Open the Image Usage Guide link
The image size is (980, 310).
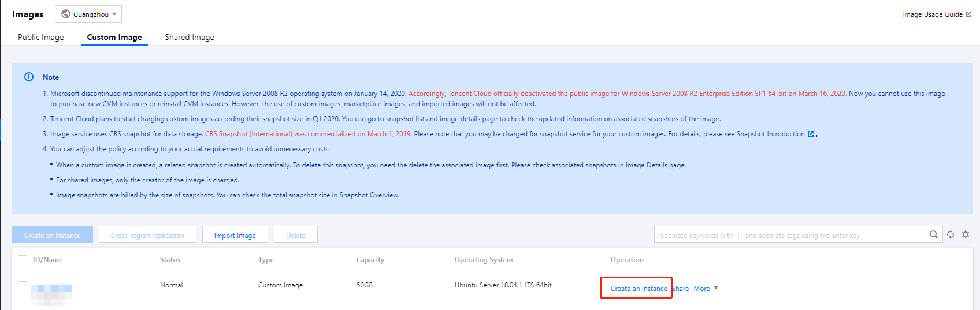click(932, 14)
